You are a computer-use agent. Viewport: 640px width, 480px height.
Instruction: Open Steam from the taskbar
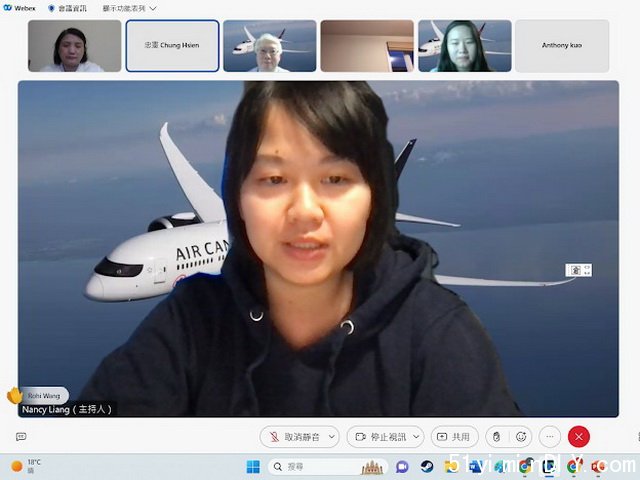click(427, 467)
